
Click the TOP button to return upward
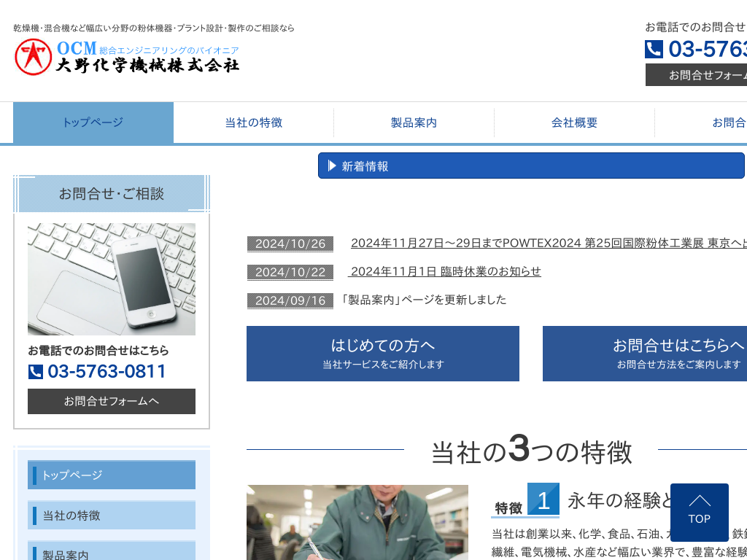[699, 512]
